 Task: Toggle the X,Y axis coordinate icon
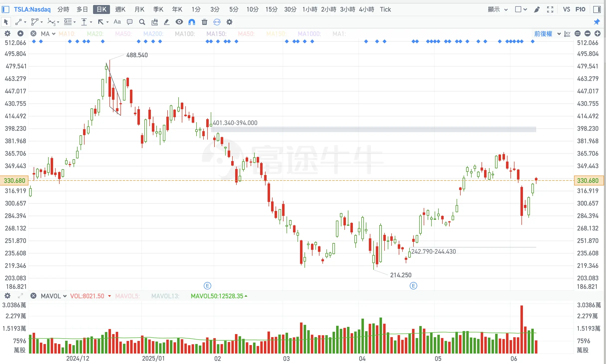pyautogui.click(x=568, y=34)
